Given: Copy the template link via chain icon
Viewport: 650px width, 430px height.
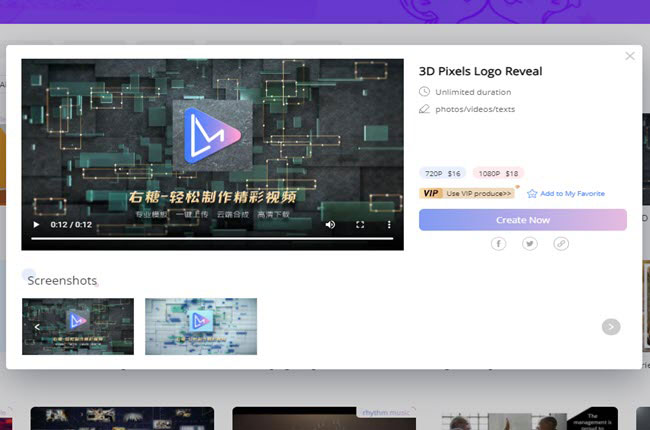Looking at the screenshot, I should pyautogui.click(x=561, y=243).
